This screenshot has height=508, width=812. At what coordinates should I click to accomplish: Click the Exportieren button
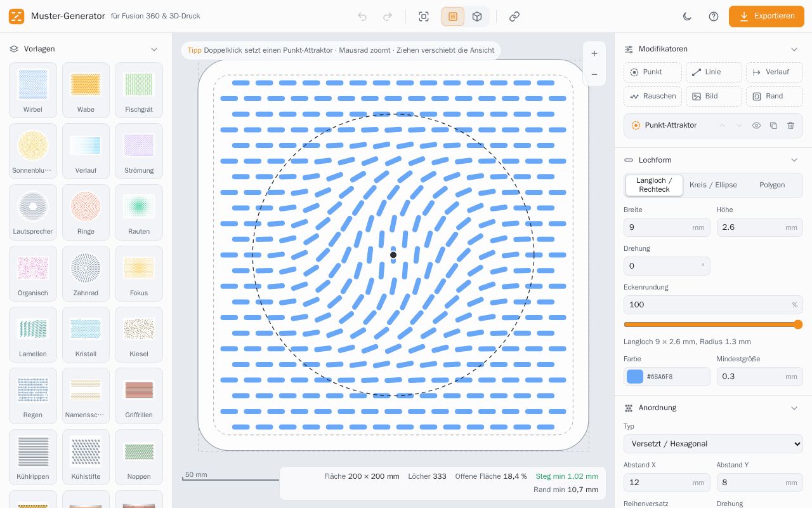tap(766, 17)
